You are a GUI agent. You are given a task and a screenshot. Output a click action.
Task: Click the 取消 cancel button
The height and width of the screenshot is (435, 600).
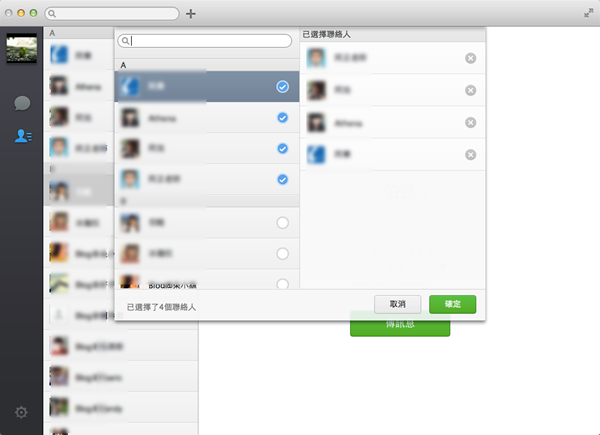(x=398, y=304)
